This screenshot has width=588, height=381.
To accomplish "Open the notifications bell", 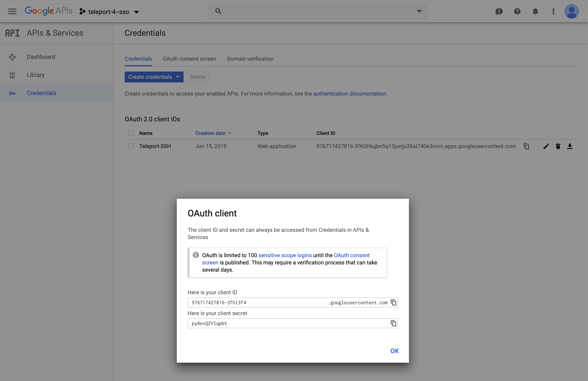I will pos(535,11).
